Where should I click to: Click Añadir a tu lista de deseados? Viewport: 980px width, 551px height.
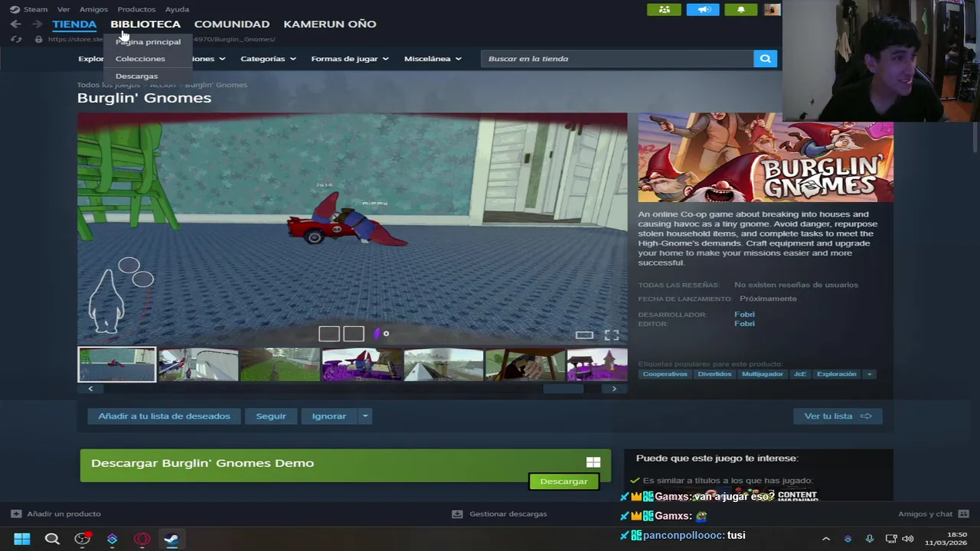click(x=164, y=416)
